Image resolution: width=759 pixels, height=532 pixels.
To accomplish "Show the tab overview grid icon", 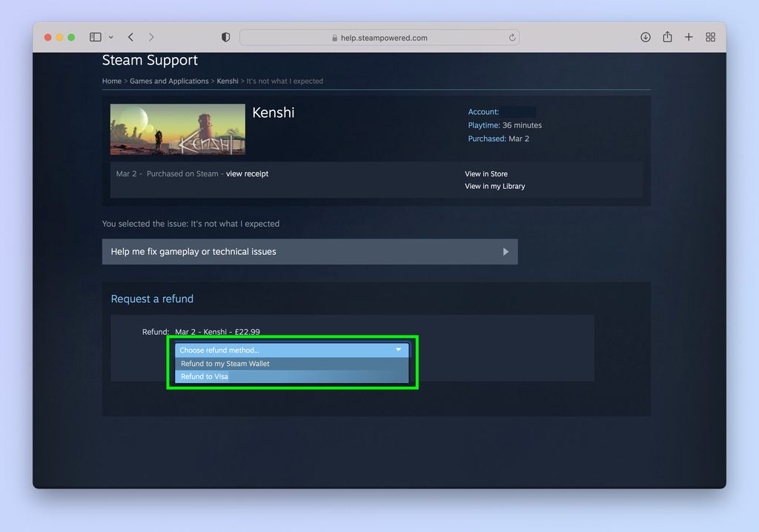I will point(709,36).
